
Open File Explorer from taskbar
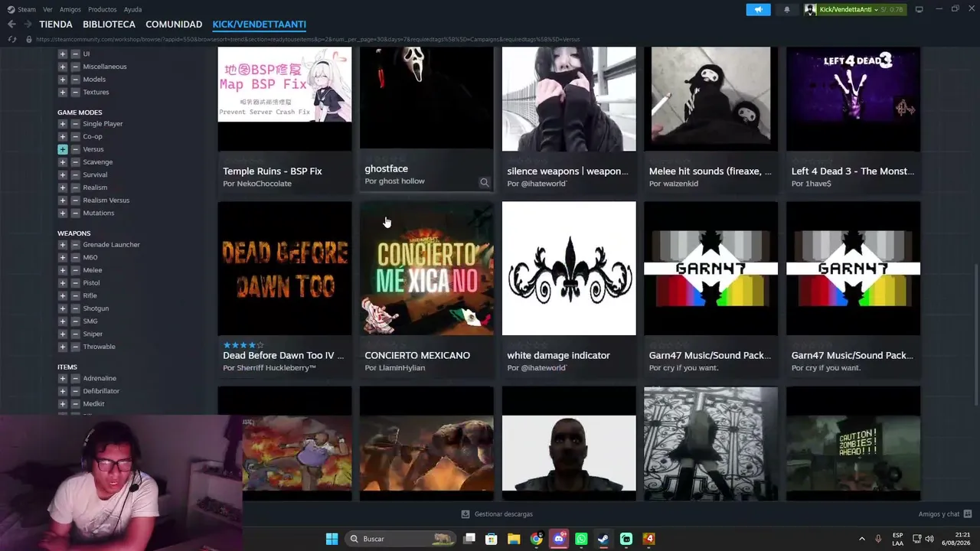point(514,539)
